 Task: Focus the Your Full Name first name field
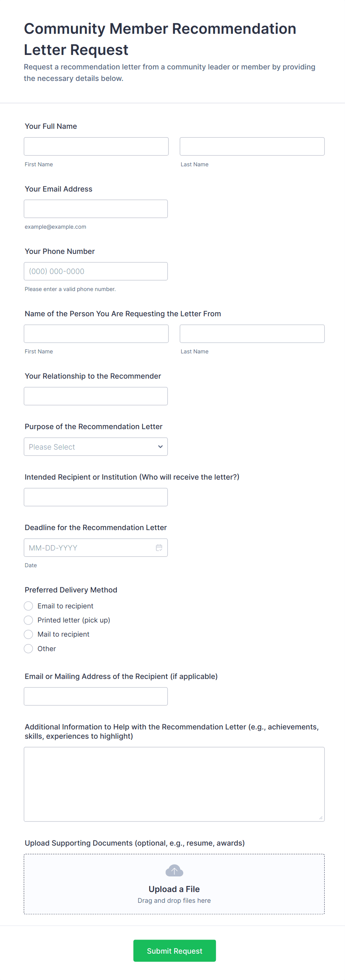[96, 147]
